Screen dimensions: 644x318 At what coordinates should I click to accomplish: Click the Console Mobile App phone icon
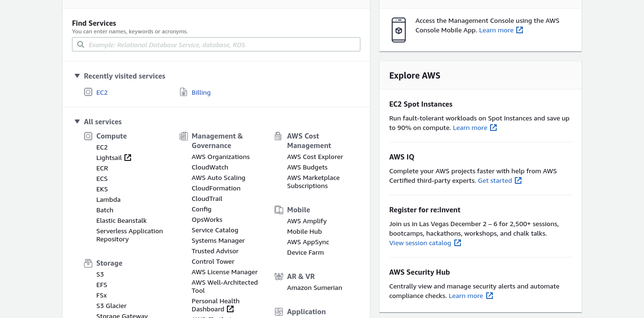pyautogui.click(x=399, y=30)
